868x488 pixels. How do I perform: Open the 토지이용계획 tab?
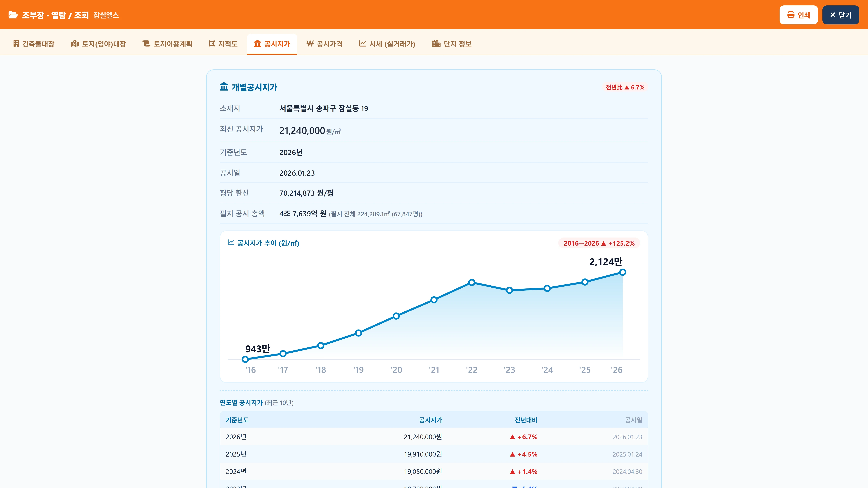[x=167, y=44]
